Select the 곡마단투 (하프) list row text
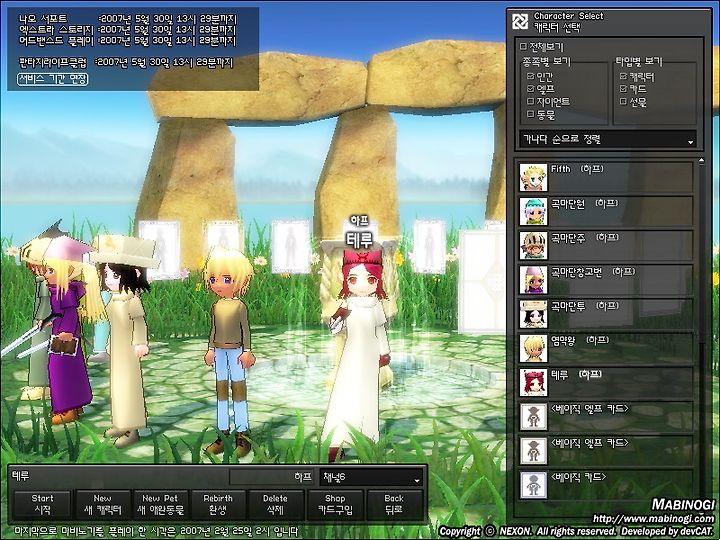 [x=585, y=306]
